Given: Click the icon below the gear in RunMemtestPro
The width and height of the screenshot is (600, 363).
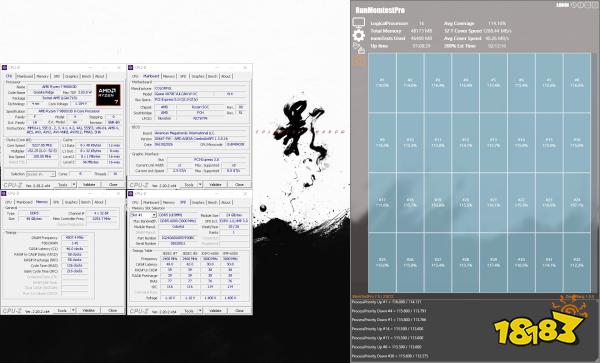Looking at the screenshot, I should pyautogui.click(x=359, y=48).
